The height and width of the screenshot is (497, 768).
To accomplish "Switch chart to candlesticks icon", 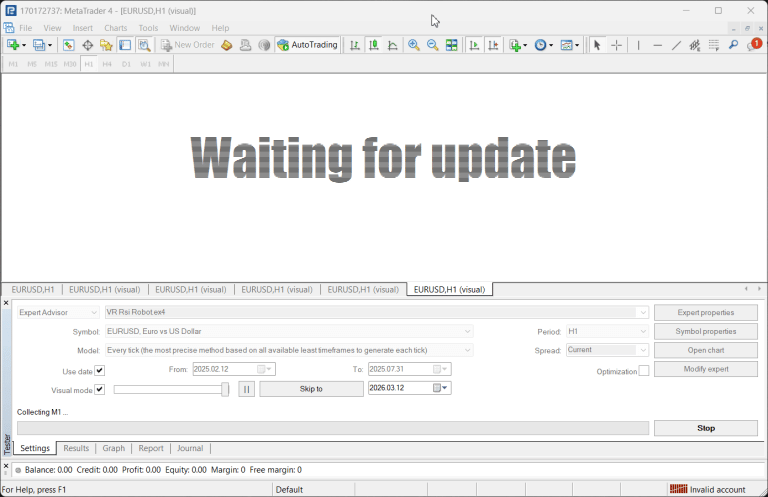I will pyautogui.click(x=374, y=45).
